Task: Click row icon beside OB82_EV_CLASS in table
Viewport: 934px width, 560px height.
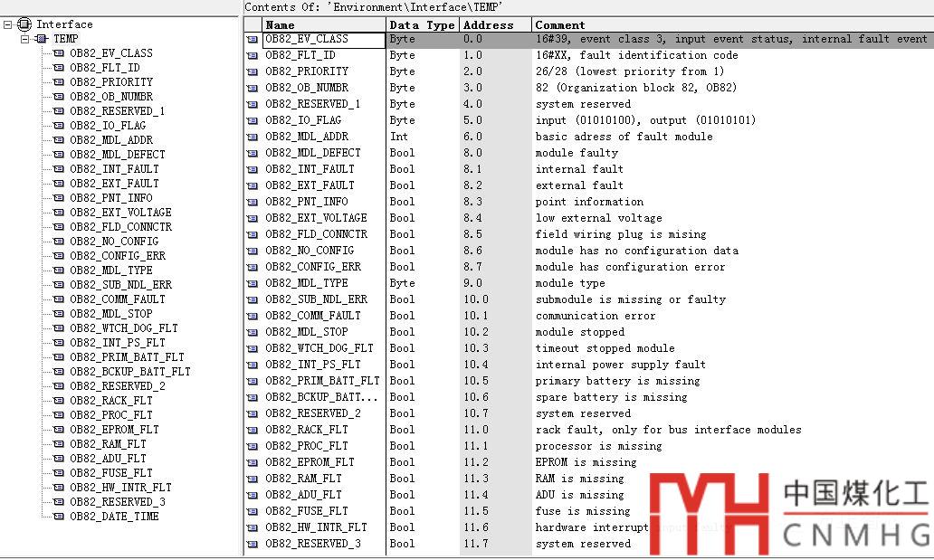Action: [x=253, y=39]
